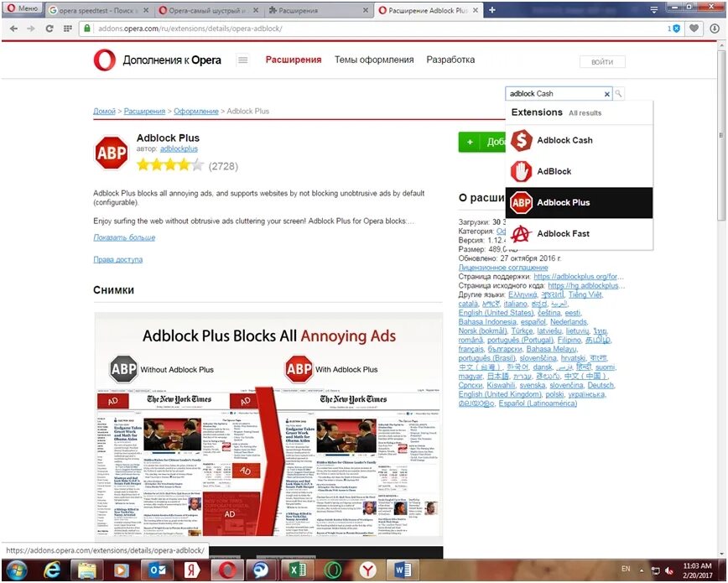
Task: Click the green add to Opera button
Action: click(x=481, y=142)
